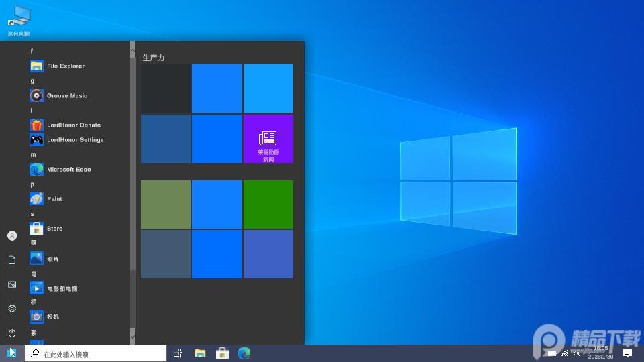Open the 照片 (Photos) app
This screenshot has width=644, height=362.
click(x=52, y=259)
